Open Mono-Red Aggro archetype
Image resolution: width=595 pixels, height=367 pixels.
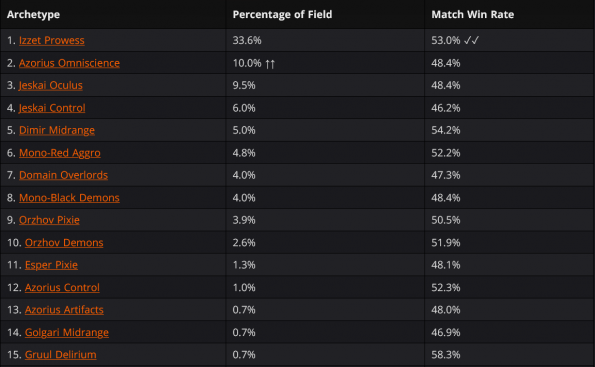coord(60,153)
